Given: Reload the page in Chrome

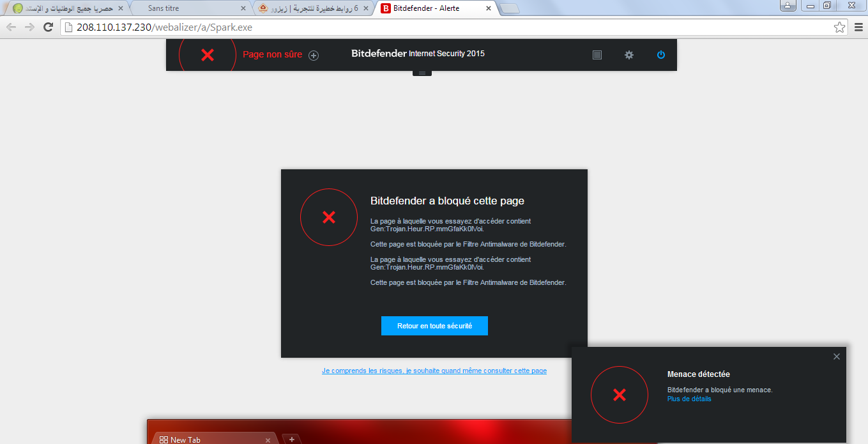Looking at the screenshot, I should point(48,27).
